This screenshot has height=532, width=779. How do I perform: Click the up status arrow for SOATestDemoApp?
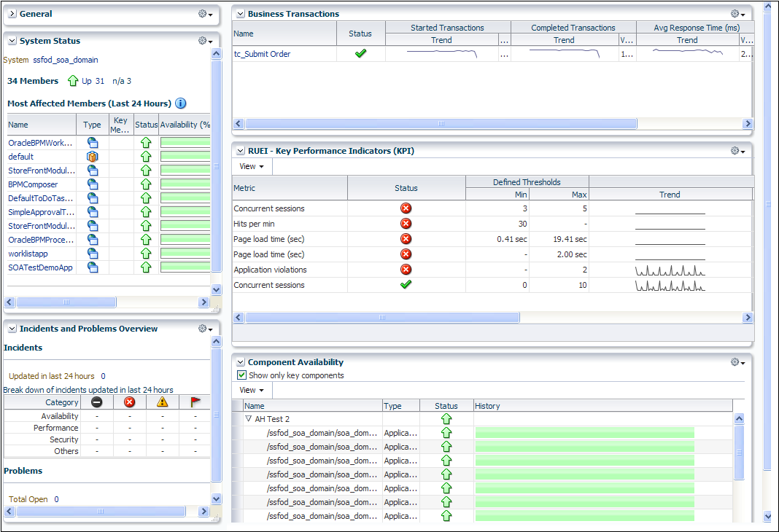146,267
